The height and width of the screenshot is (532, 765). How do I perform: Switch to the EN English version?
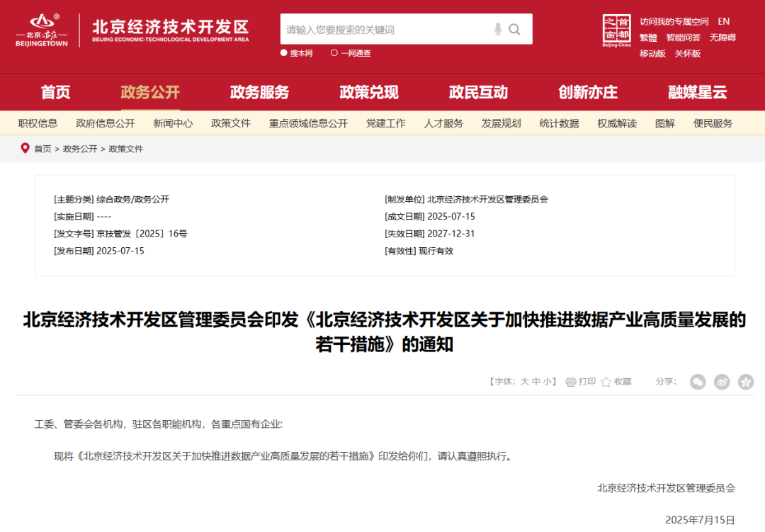[723, 21]
